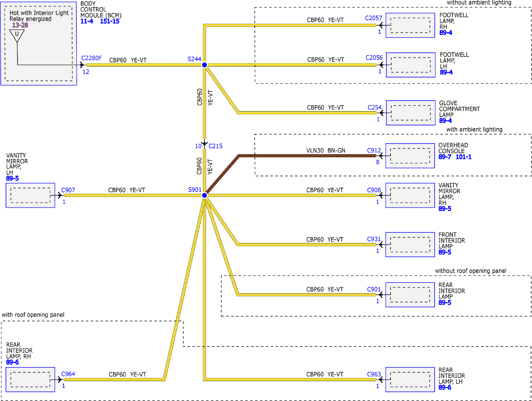This screenshot has height=401, width=532.
Task: Click the Overhead Console component box
Action: point(410,156)
